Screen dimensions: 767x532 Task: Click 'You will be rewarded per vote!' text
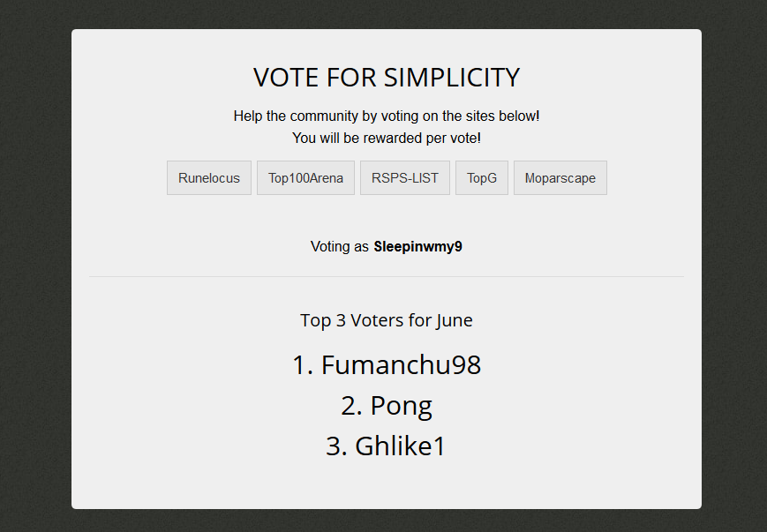[386, 138]
